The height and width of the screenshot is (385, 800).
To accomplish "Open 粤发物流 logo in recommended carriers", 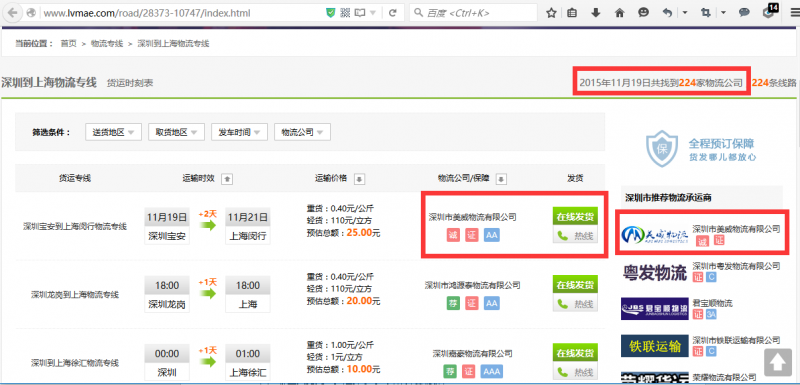I will tap(655, 273).
